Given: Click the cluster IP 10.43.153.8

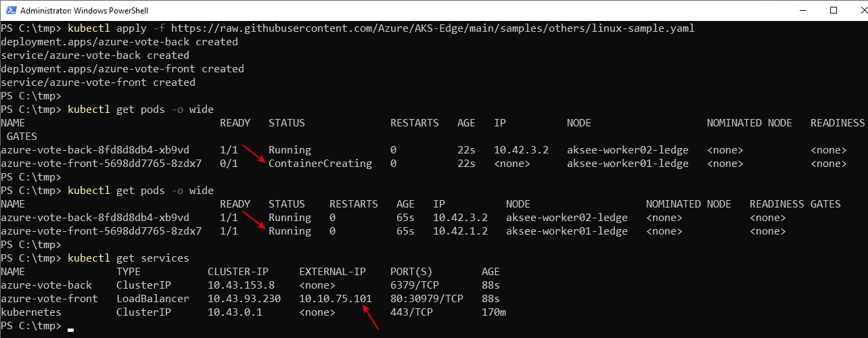Looking at the screenshot, I should pyautogui.click(x=241, y=285).
